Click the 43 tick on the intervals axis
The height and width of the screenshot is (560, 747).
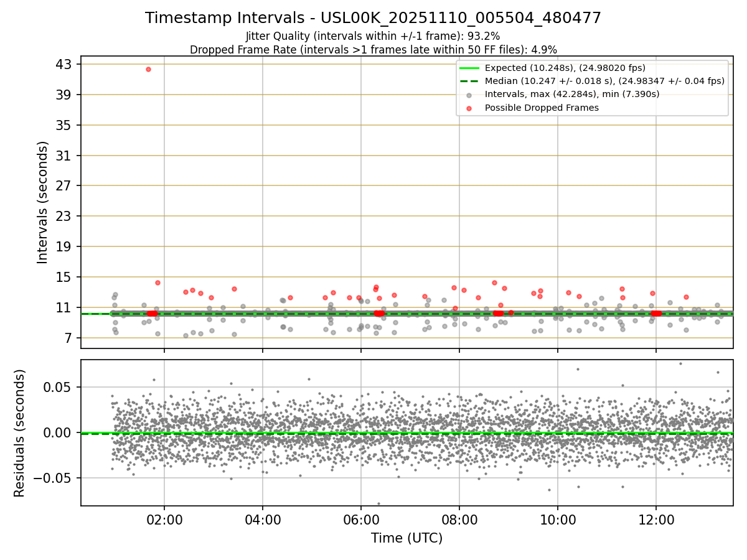point(64,64)
